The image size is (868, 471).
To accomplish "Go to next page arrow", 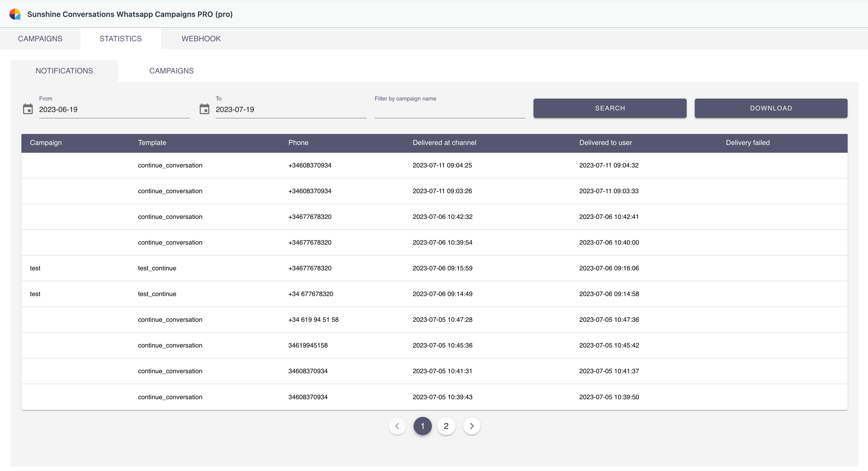I will coord(471,426).
